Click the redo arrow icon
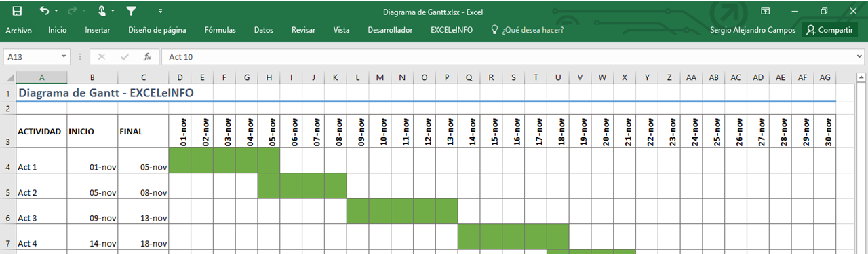Screen dimensions: 868x254 tap(73, 11)
